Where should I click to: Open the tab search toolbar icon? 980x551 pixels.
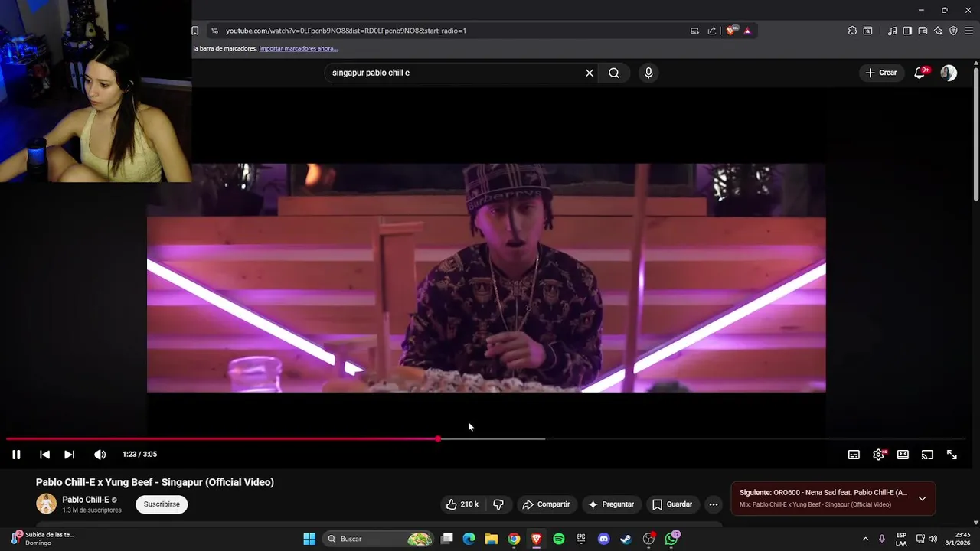(867, 31)
